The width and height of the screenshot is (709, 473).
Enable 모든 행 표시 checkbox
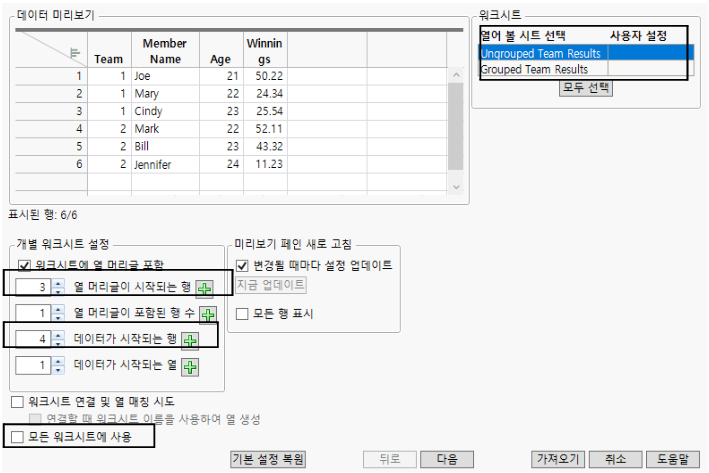coord(242,314)
